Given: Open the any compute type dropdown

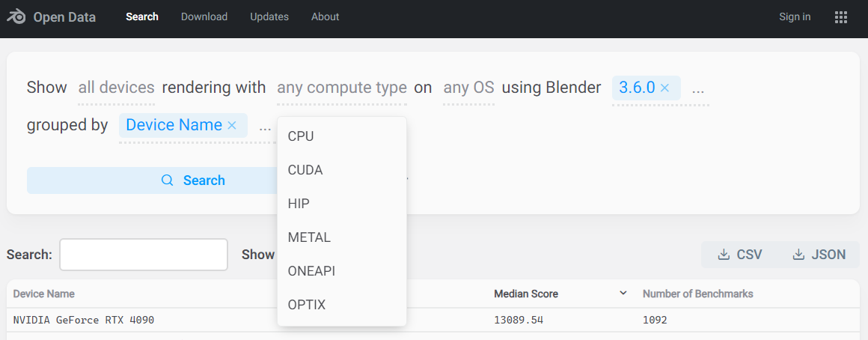Looking at the screenshot, I should pos(342,88).
